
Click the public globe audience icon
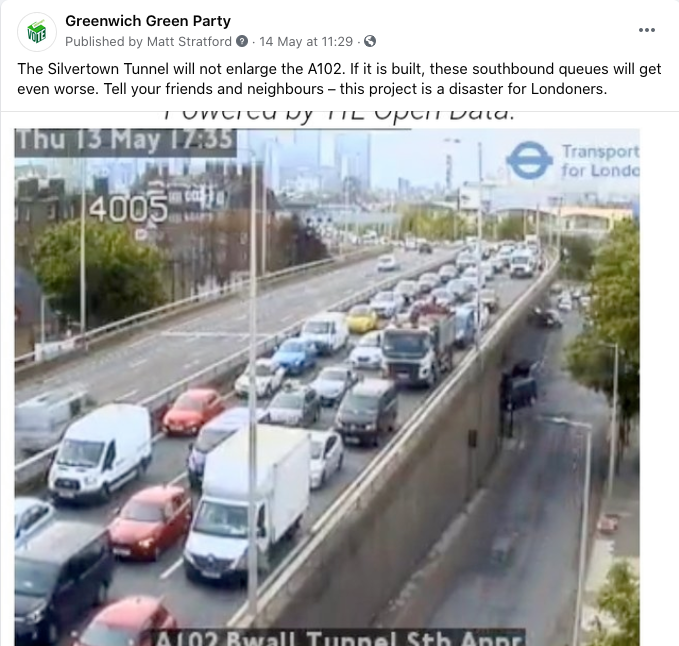click(370, 41)
